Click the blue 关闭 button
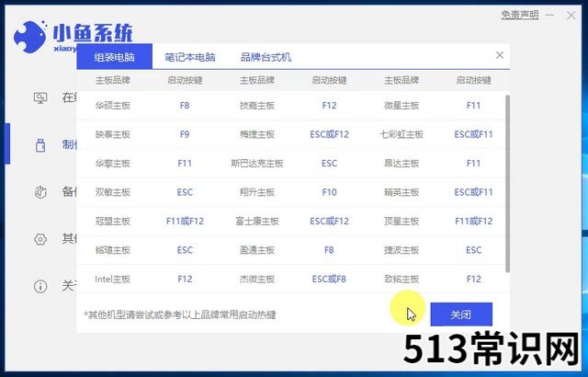This screenshot has width=588, height=377. click(461, 314)
